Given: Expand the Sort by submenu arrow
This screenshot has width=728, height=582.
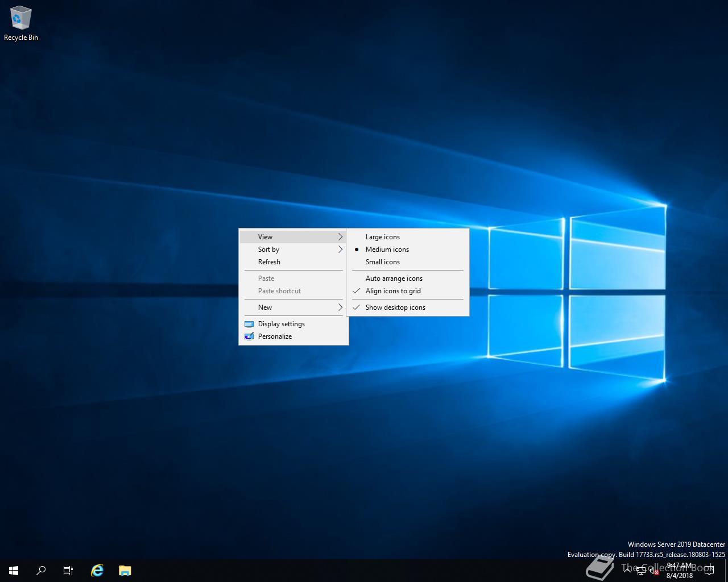Looking at the screenshot, I should click(340, 250).
